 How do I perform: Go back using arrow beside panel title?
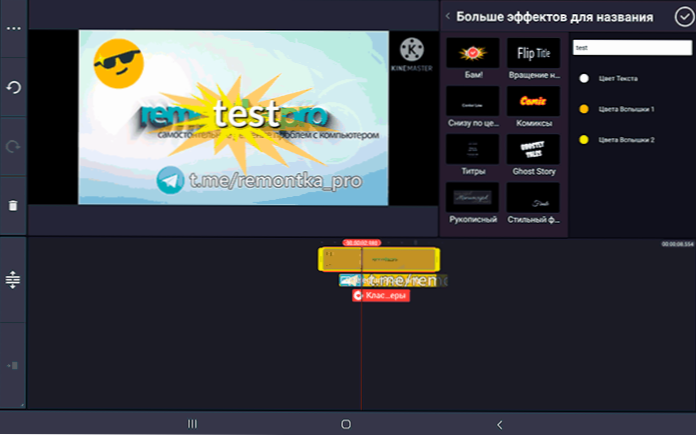click(x=448, y=16)
